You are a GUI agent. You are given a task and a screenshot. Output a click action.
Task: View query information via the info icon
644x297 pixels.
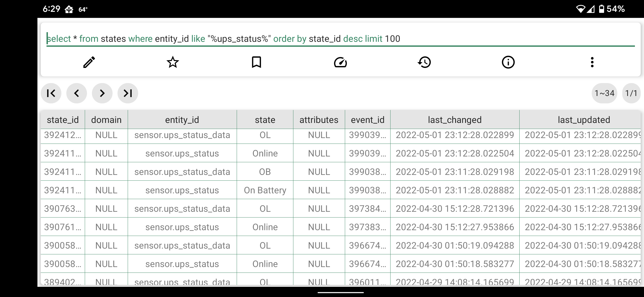tap(508, 62)
